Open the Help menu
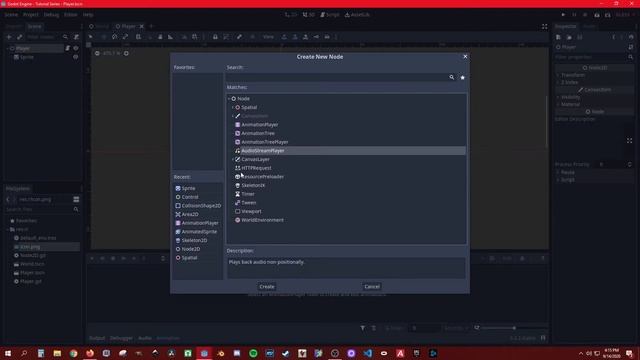This screenshot has height=360, width=640. 88,15
